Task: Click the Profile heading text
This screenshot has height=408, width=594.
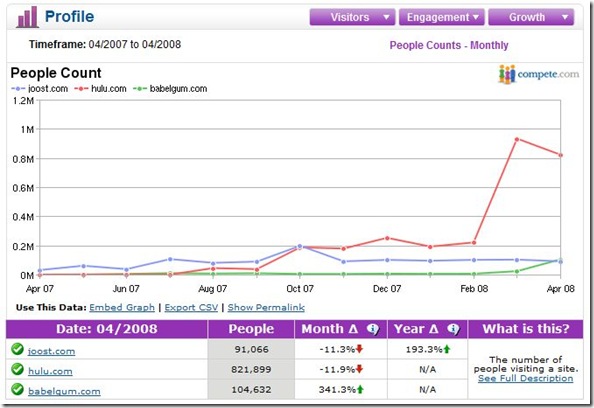Action: point(69,17)
